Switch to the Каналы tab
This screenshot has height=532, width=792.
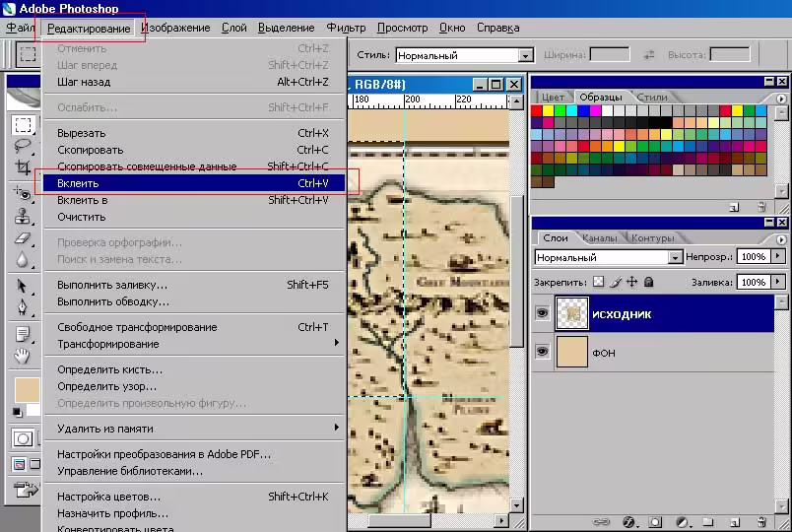[x=600, y=238]
